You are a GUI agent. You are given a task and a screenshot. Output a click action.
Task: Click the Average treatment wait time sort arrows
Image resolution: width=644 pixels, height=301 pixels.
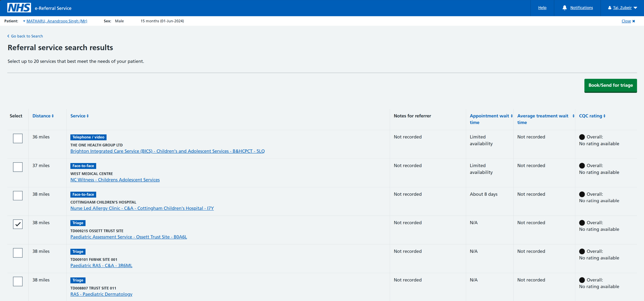[573, 116]
